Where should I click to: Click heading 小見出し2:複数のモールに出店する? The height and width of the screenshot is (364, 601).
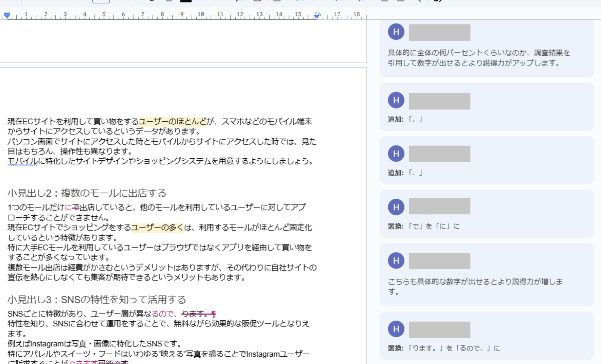click(x=87, y=193)
